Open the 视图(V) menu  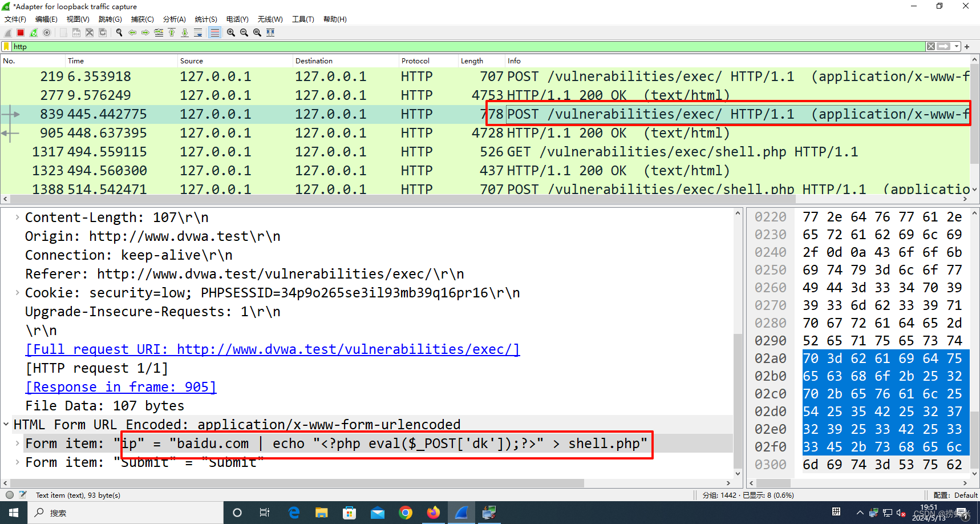[78, 19]
